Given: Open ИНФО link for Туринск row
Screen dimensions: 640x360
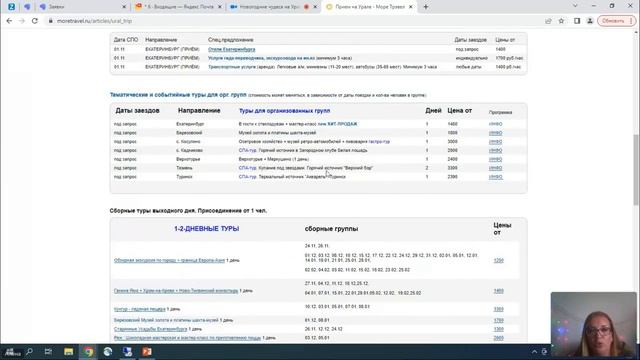Looking at the screenshot, I should 496,177.
